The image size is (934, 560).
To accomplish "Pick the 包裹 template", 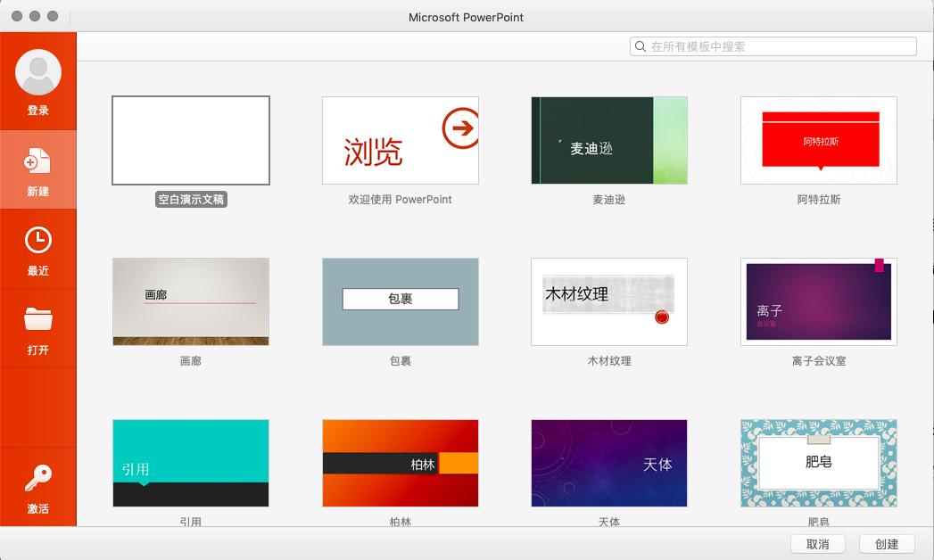I will tap(400, 301).
